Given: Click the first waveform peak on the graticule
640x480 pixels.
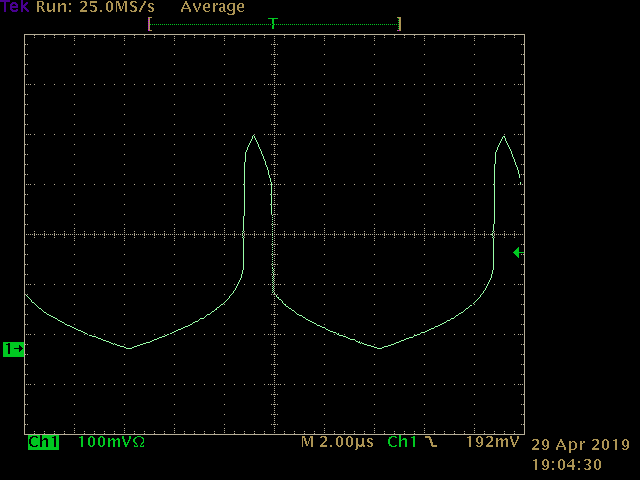Looking at the screenshot, I should (x=255, y=136).
